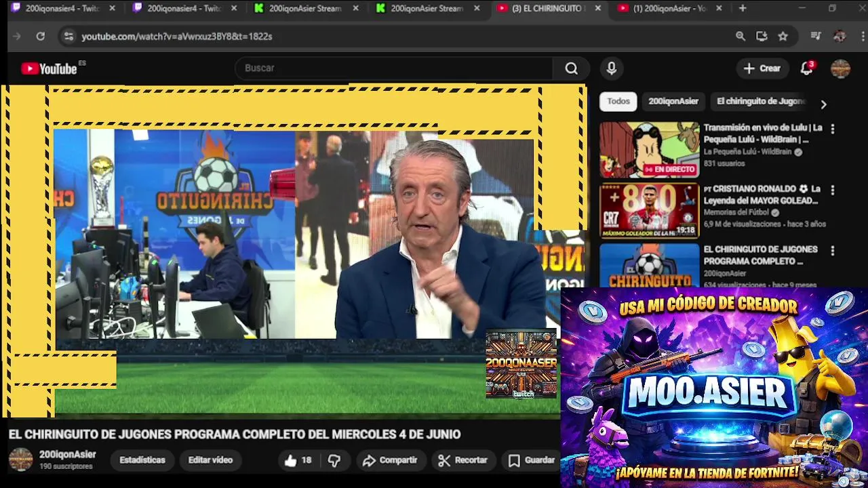Select the El chiringuito de Jugones chip
This screenshot has height=488, width=868.
(761, 101)
